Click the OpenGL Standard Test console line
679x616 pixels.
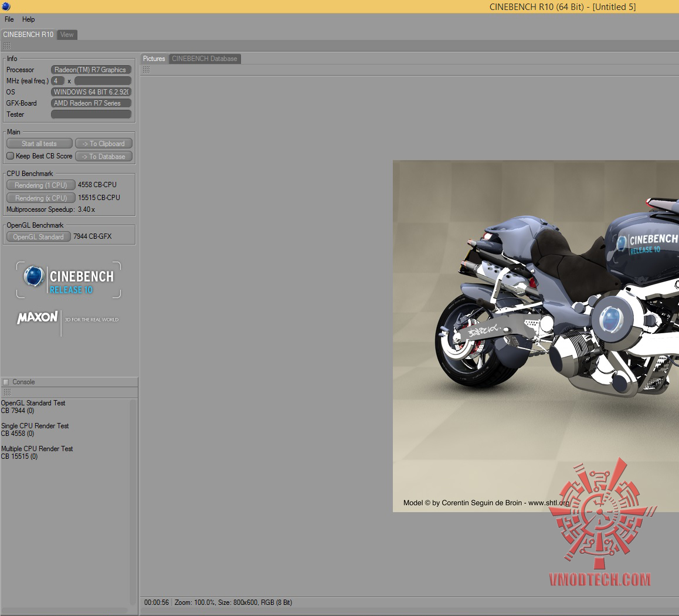pyautogui.click(x=33, y=403)
